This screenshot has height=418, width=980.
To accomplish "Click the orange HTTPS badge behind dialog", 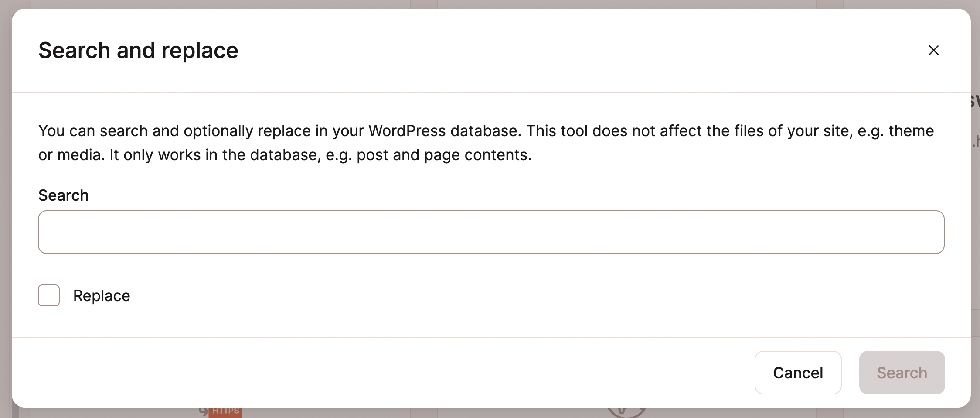I will click(225, 412).
